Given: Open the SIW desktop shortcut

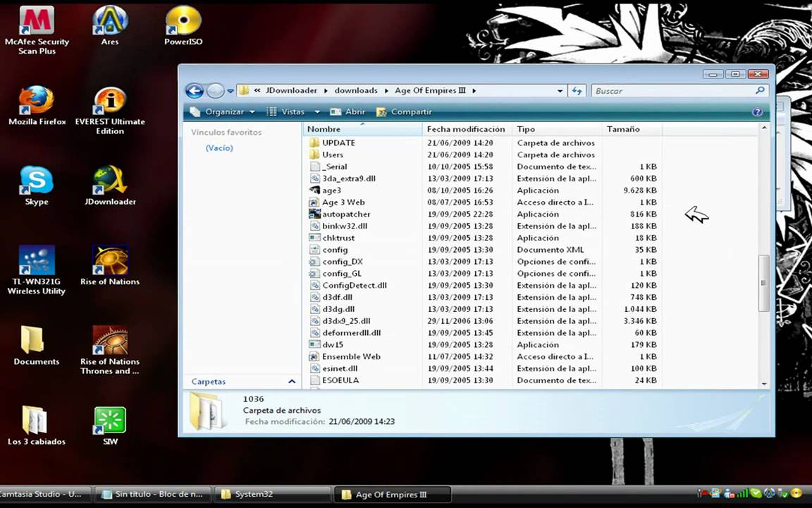Looking at the screenshot, I should click(x=110, y=426).
